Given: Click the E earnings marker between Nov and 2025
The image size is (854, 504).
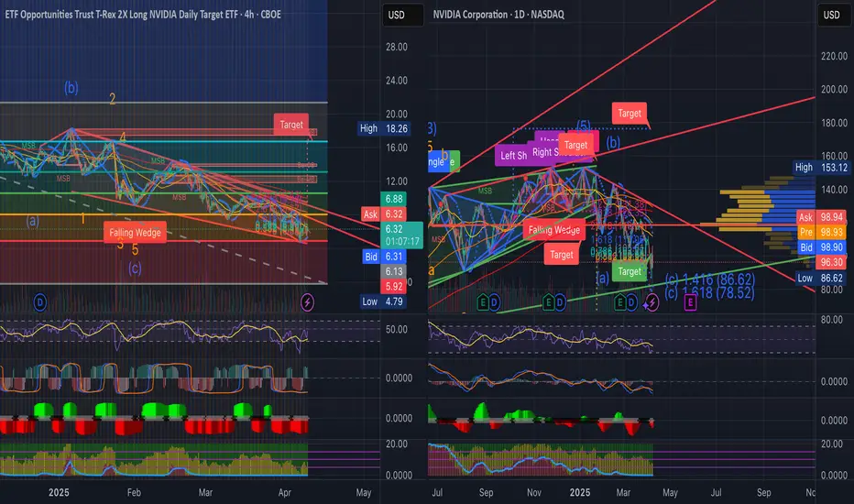Looking at the screenshot, I should click(x=549, y=301).
